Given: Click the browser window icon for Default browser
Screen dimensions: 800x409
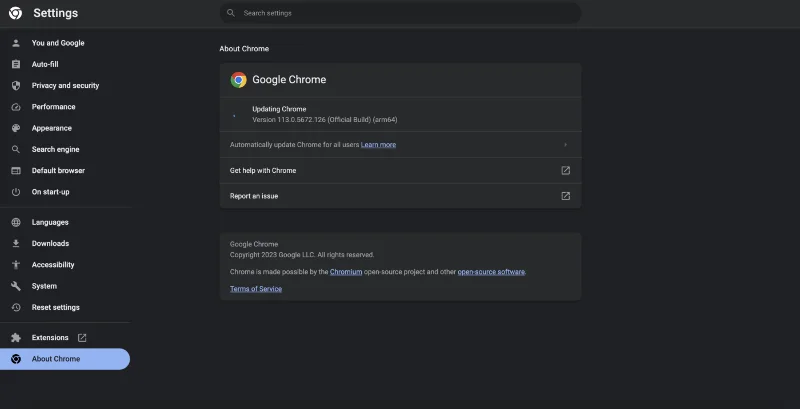Looking at the screenshot, I should click(16, 170).
